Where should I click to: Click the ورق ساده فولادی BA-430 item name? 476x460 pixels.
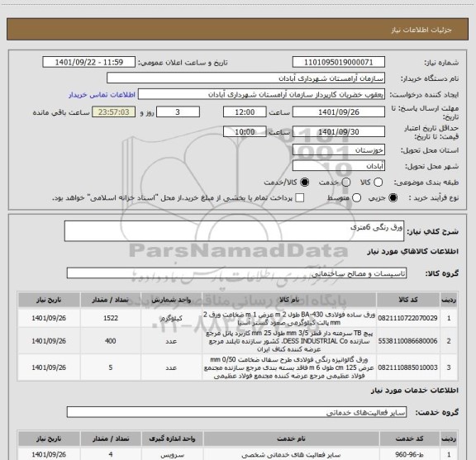click(x=289, y=318)
